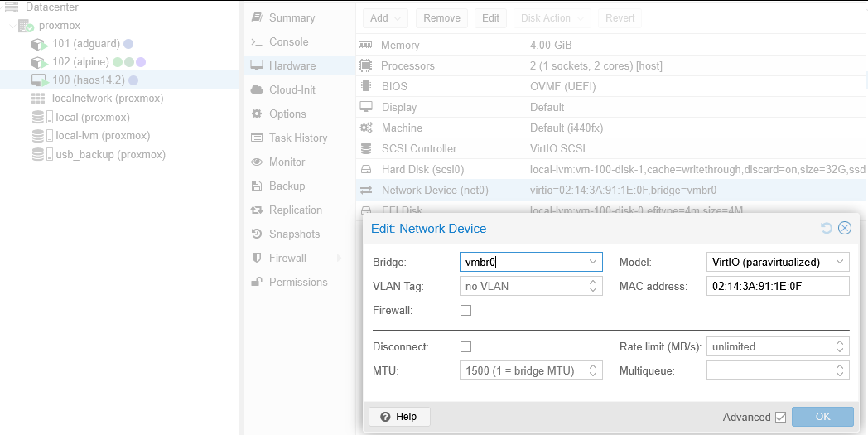The height and width of the screenshot is (435, 868).
Task: Toggle the Disconnect checkbox
Action: [465, 346]
